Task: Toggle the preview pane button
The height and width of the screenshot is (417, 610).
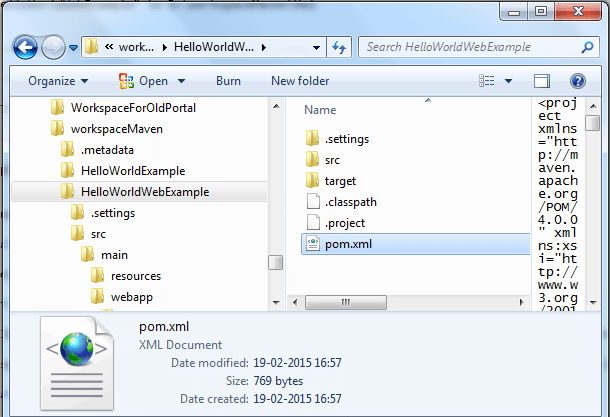Action: pos(541,81)
